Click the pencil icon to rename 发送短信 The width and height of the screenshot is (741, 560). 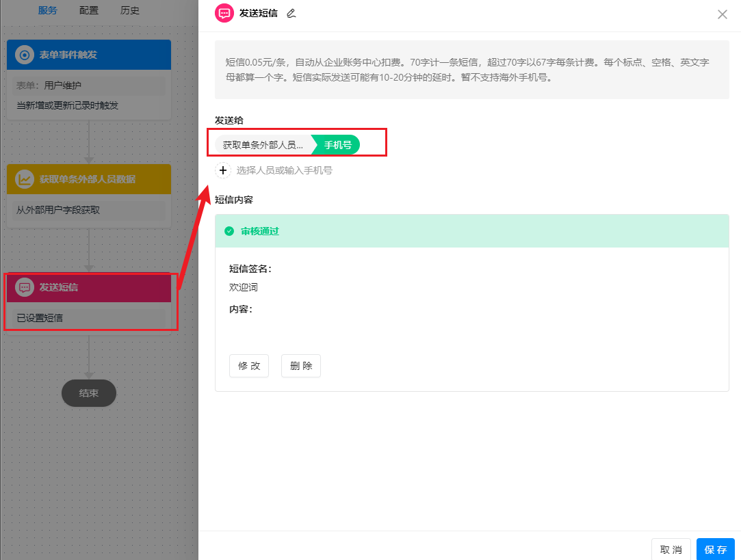(291, 13)
